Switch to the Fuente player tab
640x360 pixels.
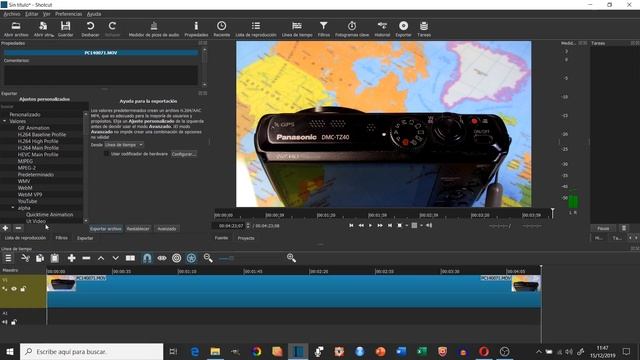[x=221, y=238]
